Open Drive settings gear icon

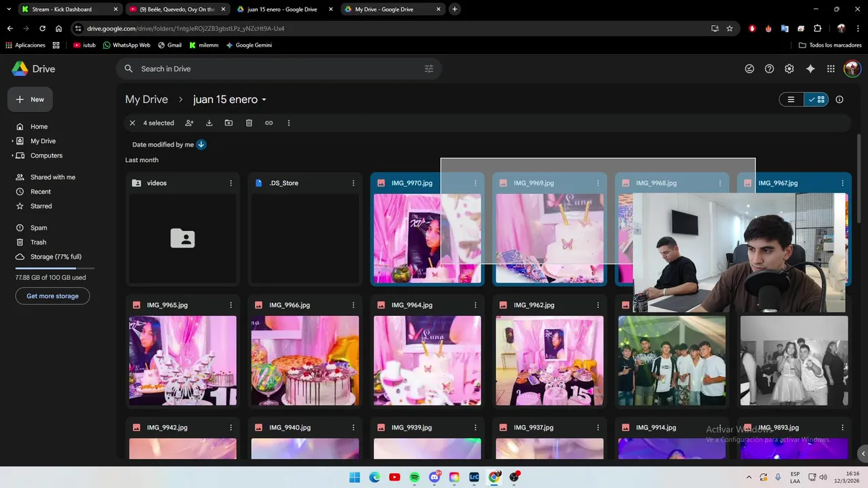[x=789, y=68]
